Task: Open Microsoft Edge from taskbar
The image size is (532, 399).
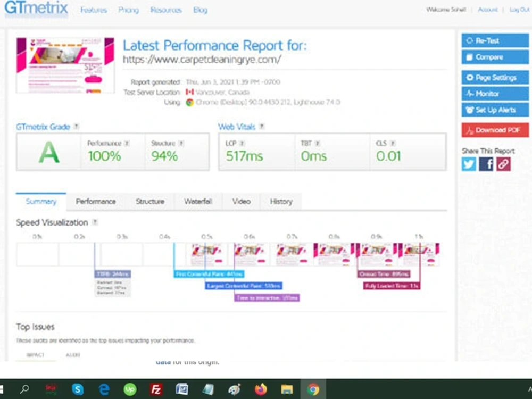Action: click(104, 389)
